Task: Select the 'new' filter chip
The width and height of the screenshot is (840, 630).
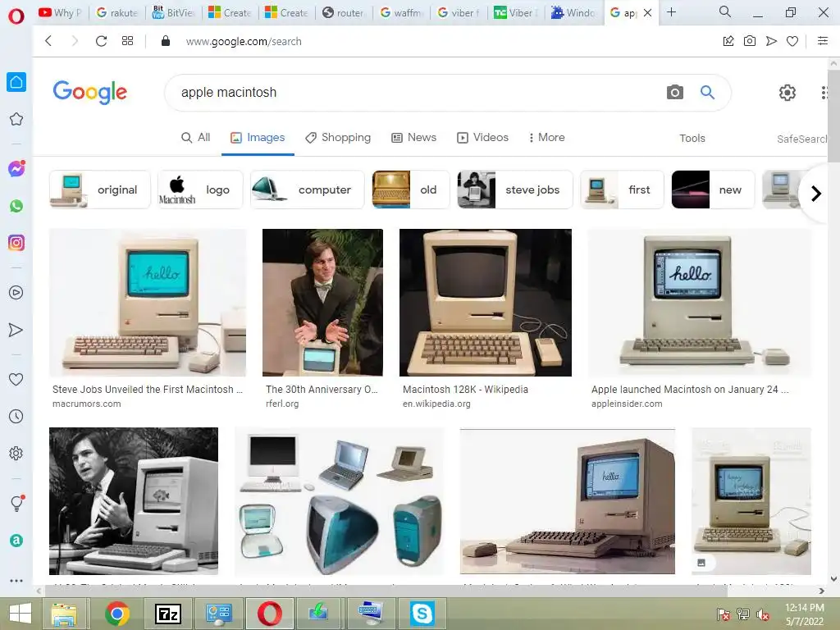Action: [x=713, y=189]
